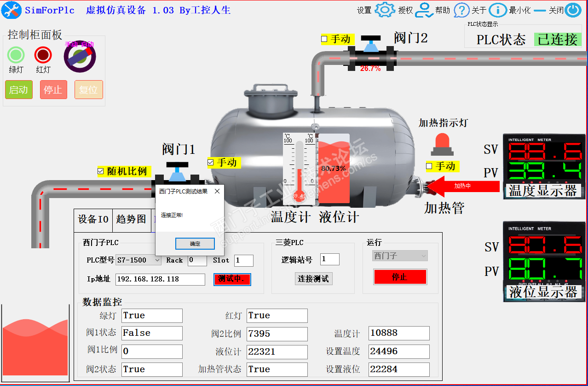The width and height of the screenshot is (588, 386).
Task: Click the green lamp 绿灯 indicator
Action: [16, 55]
